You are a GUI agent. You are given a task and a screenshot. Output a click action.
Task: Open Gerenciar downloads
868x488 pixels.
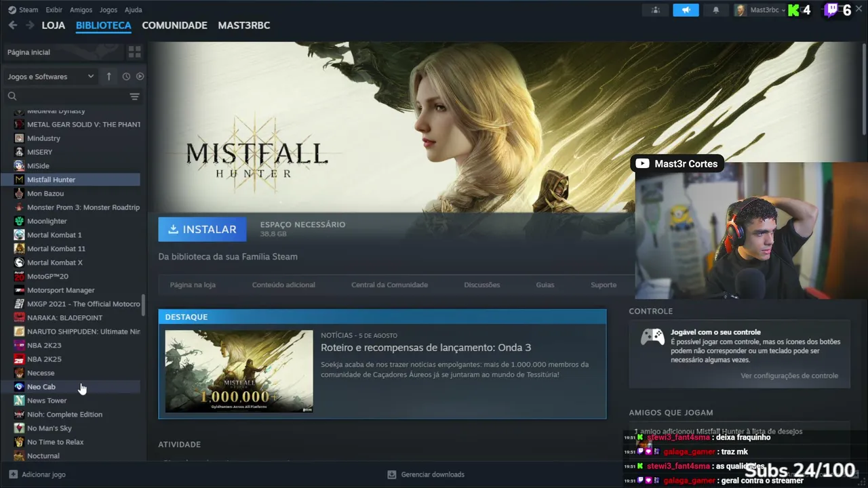(x=426, y=474)
